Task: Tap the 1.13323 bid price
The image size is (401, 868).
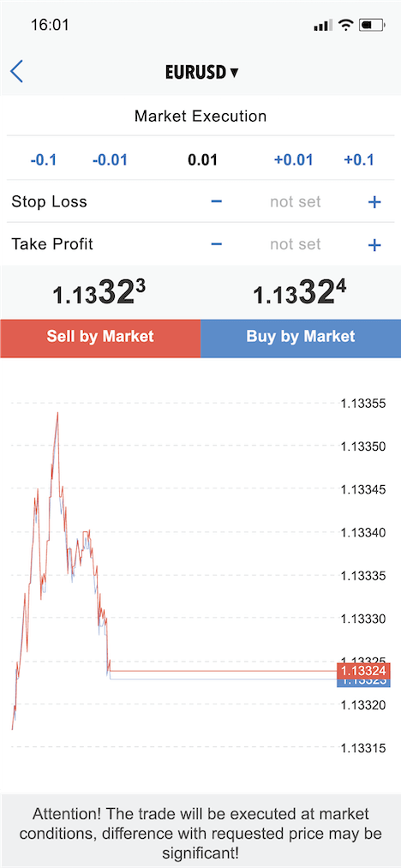Action: click(99, 293)
